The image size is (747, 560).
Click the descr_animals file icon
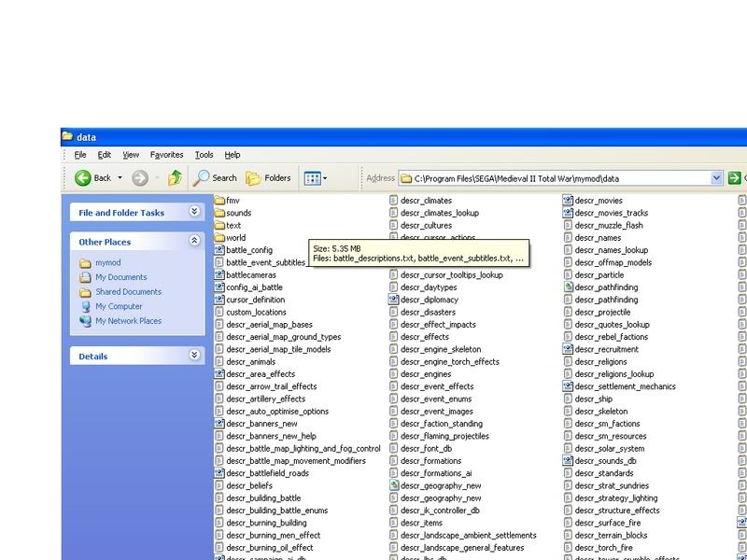click(219, 361)
